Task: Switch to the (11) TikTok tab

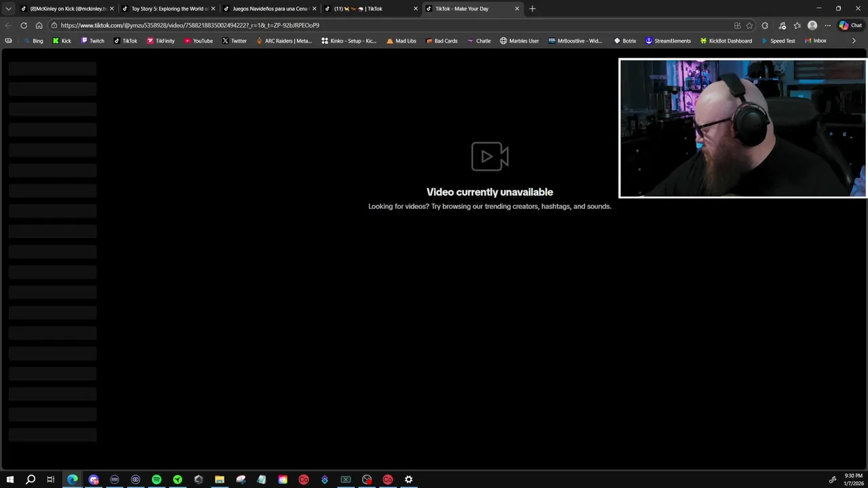Action: pyautogui.click(x=370, y=9)
